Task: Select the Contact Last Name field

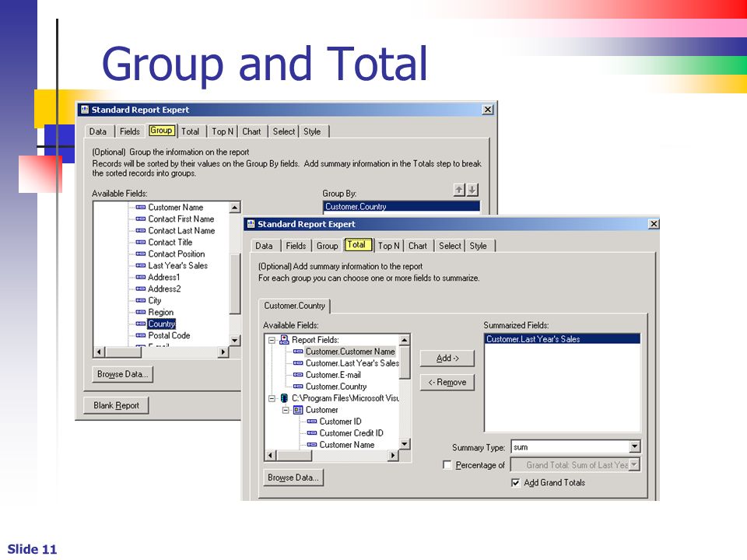Action: 181,230
